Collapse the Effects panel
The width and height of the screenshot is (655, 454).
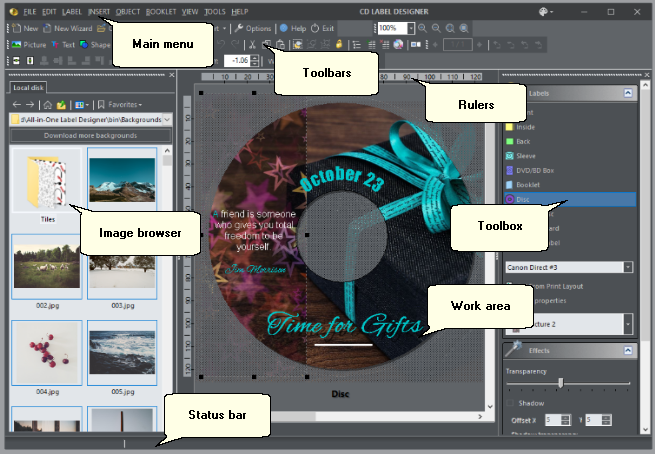click(x=629, y=351)
